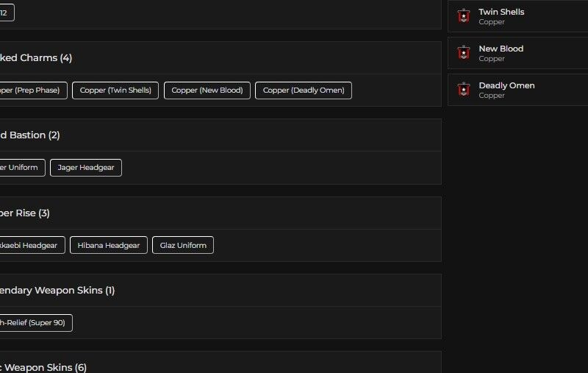Click the Uniform tag beside Jager Headgear
Viewport: 588px width, 373px height.
tap(21, 168)
